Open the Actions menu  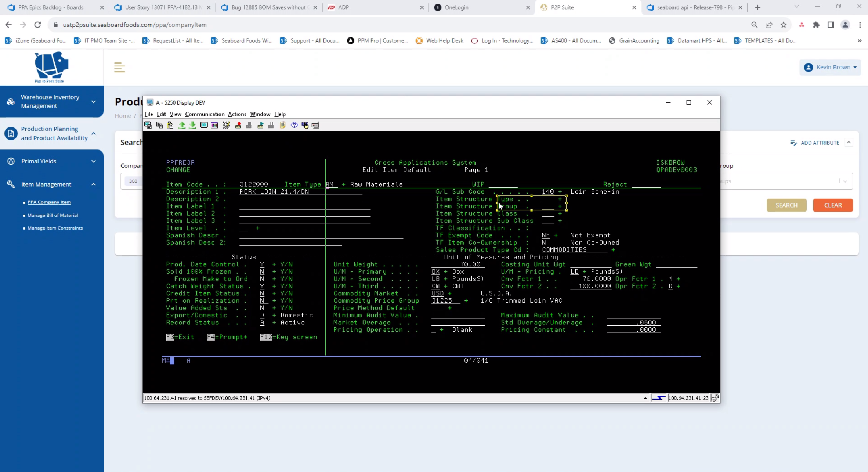pyautogui.click(x=237, y=114)
